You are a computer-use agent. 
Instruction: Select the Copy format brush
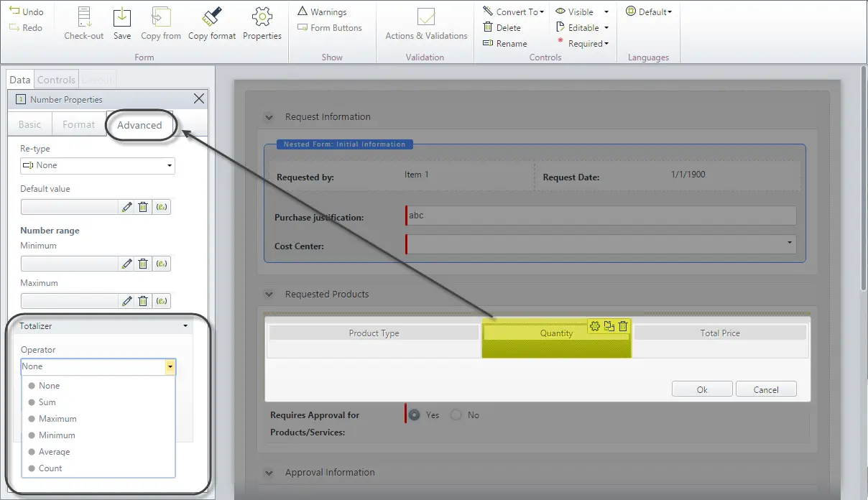pyautogui.click(x=212, y=24)
